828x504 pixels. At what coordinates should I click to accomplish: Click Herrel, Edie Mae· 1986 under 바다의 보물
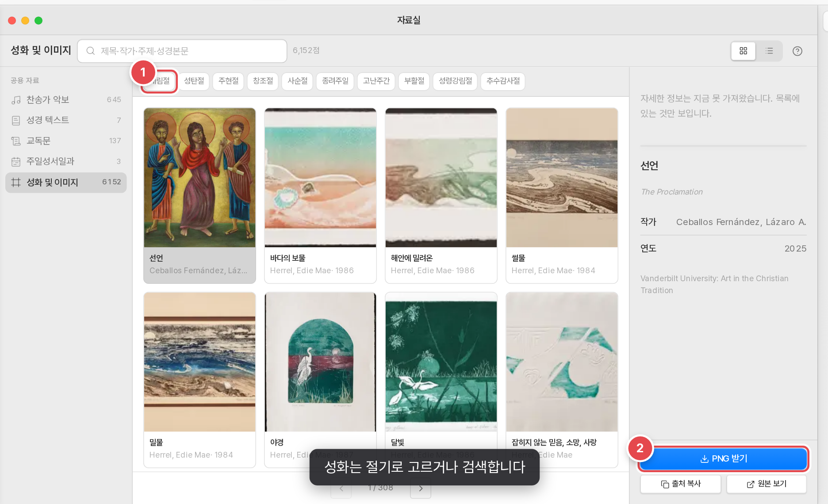312,271
